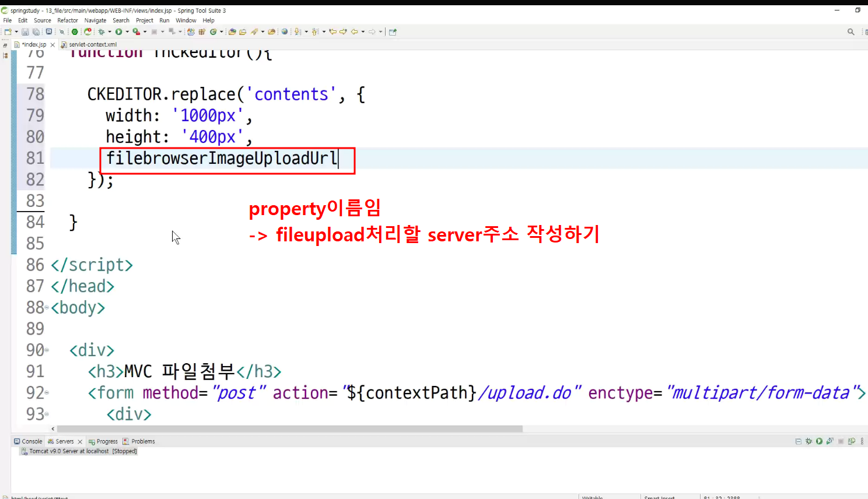Click the Last Edit Location arrow icon

[x=333, y=32]
